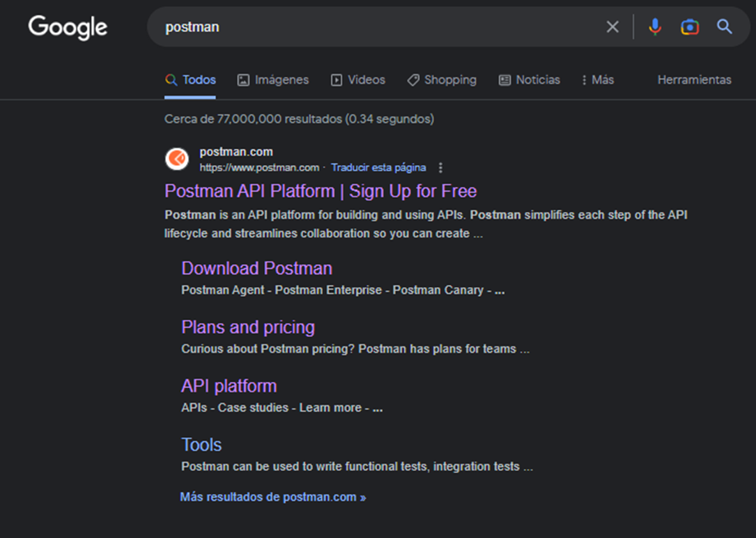Go to the Shopping tab
The height and width of the screenshot is (538, 756).
442,80
